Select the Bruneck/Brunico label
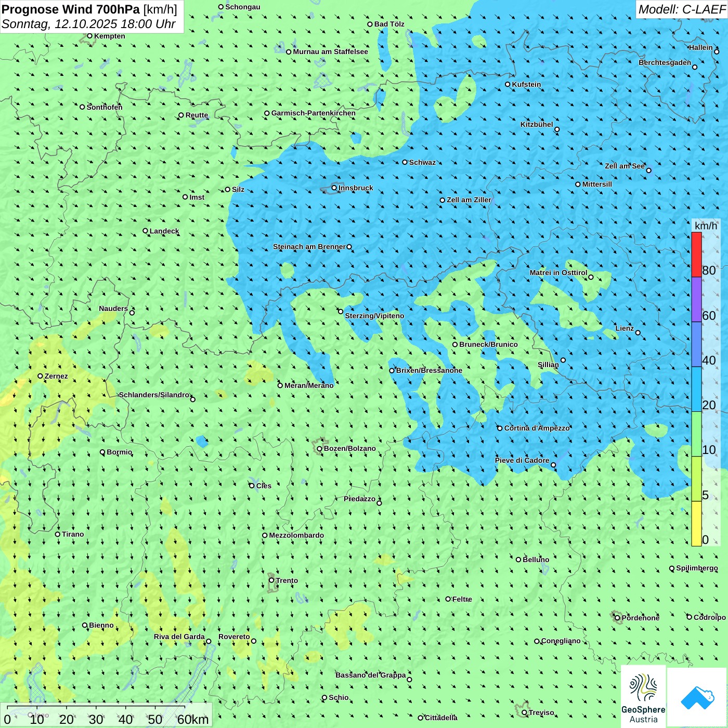Viewport: 728px width, 728px height. 488,344
